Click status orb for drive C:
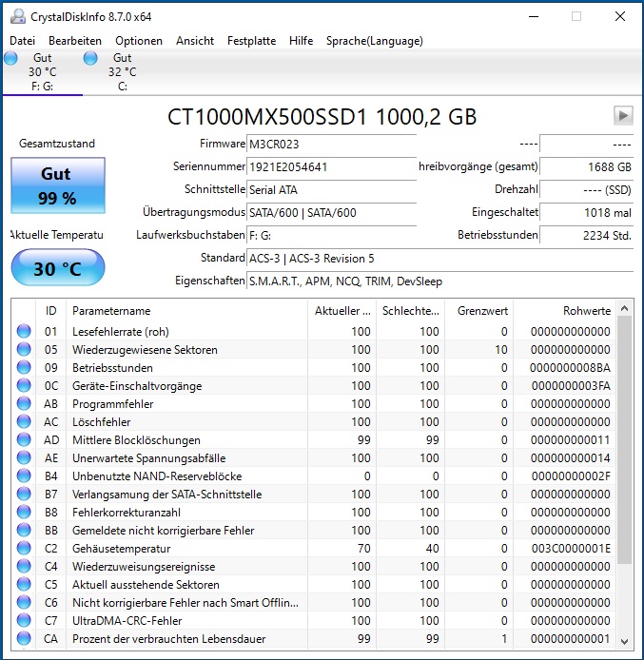Screen dimensions: 644x660 [x=90, y=58]
